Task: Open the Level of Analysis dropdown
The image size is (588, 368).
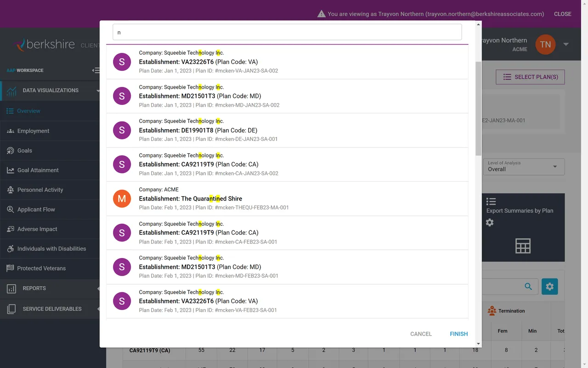Action: tap(524, 167)
